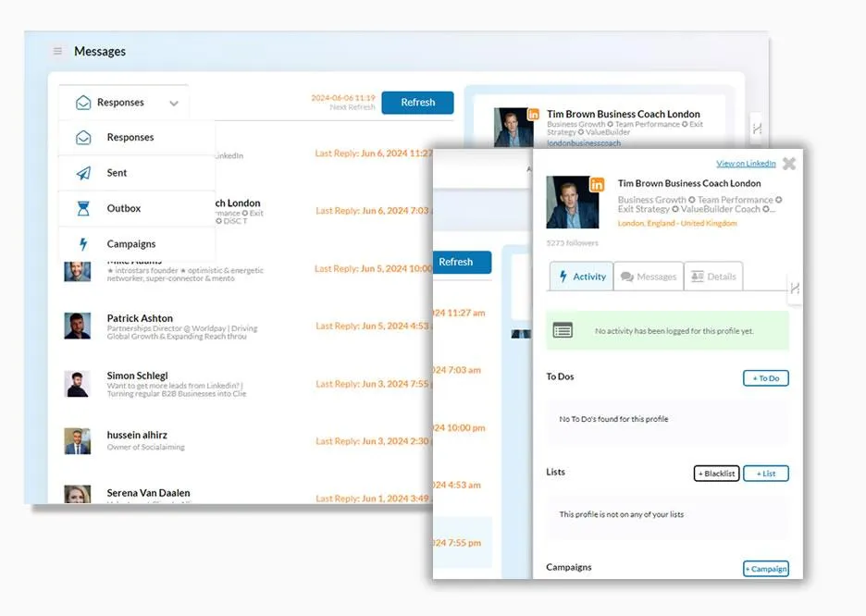Screen dimensions: 866x616
Task: Click the collapse panel icon beside the popup tabs
Action: click(795, 289)
